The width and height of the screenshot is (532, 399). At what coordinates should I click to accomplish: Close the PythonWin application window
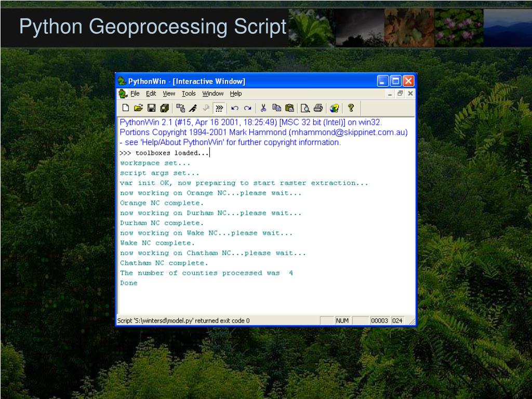(408, 81)
